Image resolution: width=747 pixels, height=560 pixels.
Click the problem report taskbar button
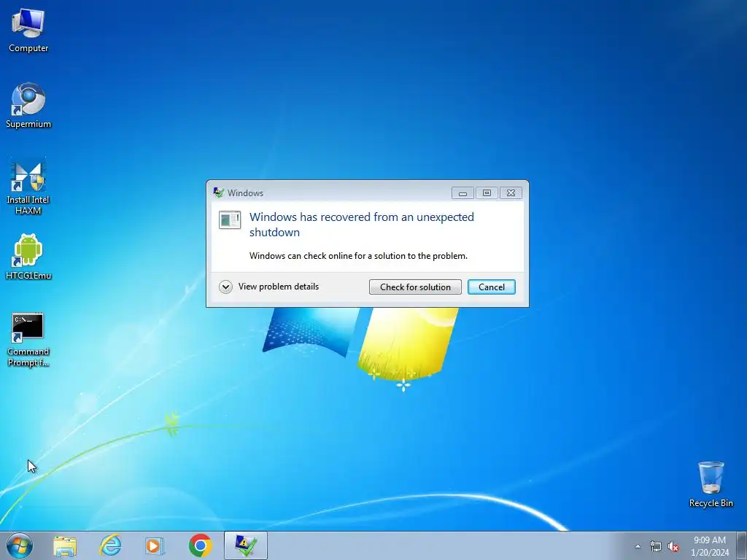[x=246, y=545]
